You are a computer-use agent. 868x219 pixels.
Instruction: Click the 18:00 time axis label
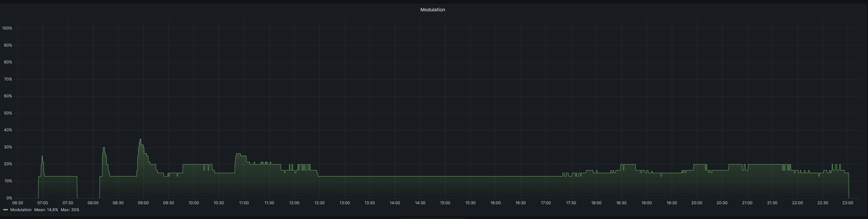click(x=596, y=203)
